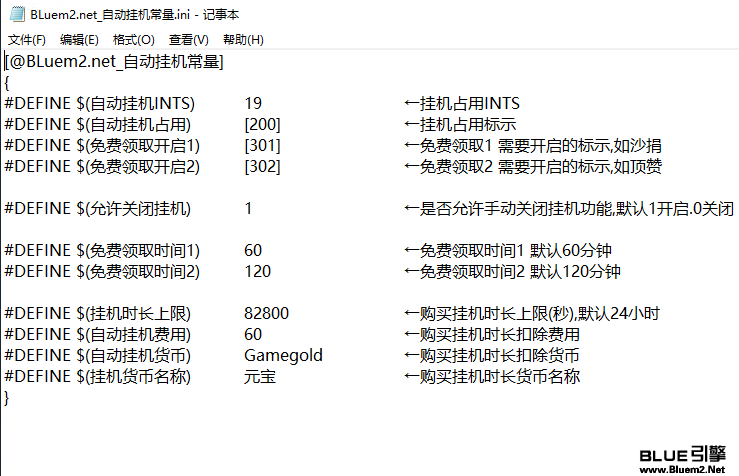Click the define name $(自动挂机INTS)
Viewport: 739px width, 476px height.
coord(136,103)
